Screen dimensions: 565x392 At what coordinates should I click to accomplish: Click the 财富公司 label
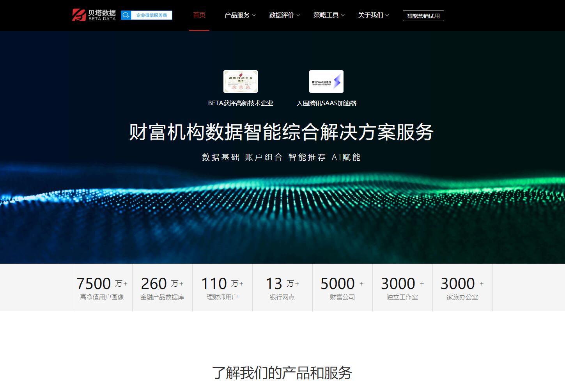point(342,297)
